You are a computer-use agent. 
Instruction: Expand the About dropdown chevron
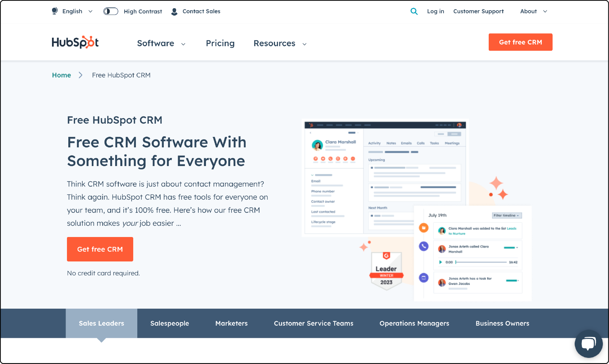[545, 11]
